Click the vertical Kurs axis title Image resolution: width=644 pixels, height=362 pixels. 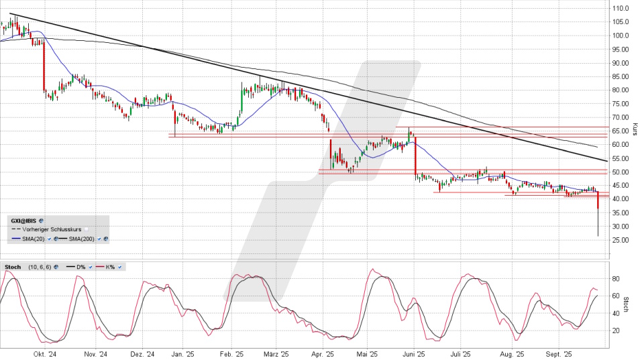pos(634,130)
